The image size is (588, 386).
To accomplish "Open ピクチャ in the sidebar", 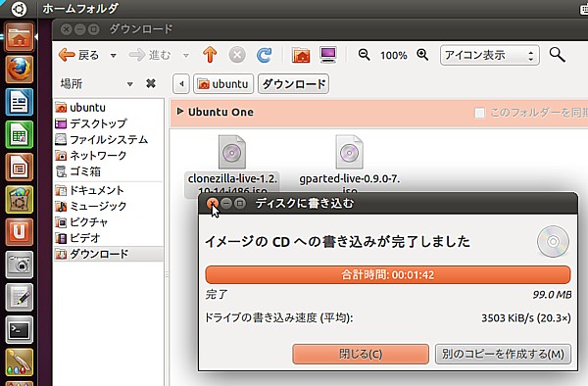I will (x=109, y=222).
